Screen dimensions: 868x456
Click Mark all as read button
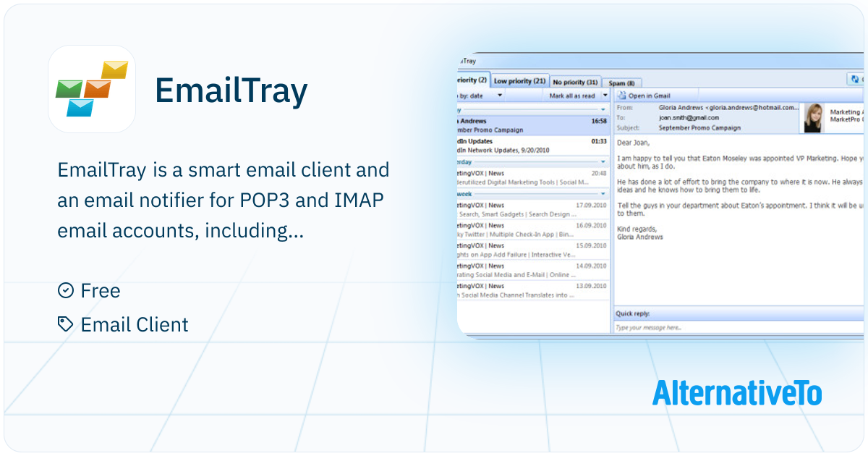572,96
